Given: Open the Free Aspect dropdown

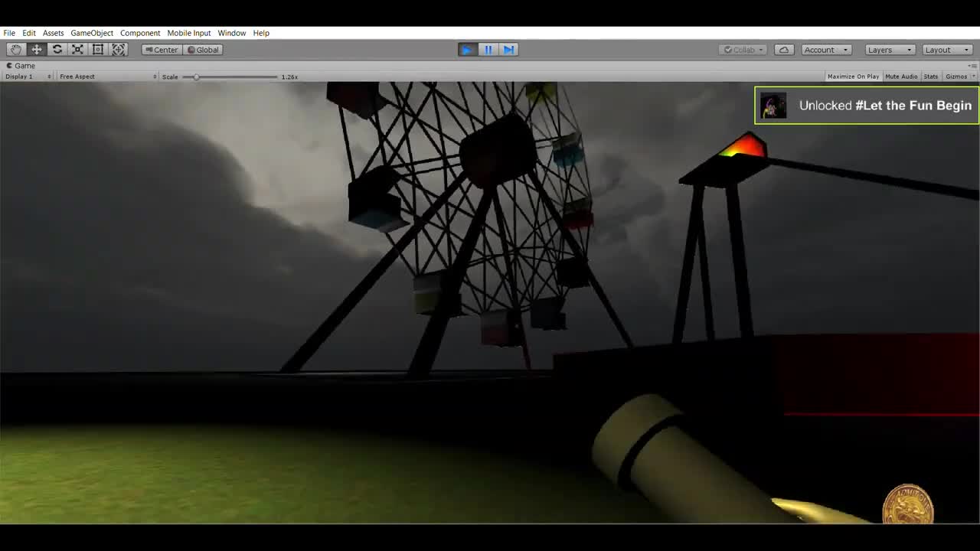Looking at the screenshot, I should [x=107, y=77].
